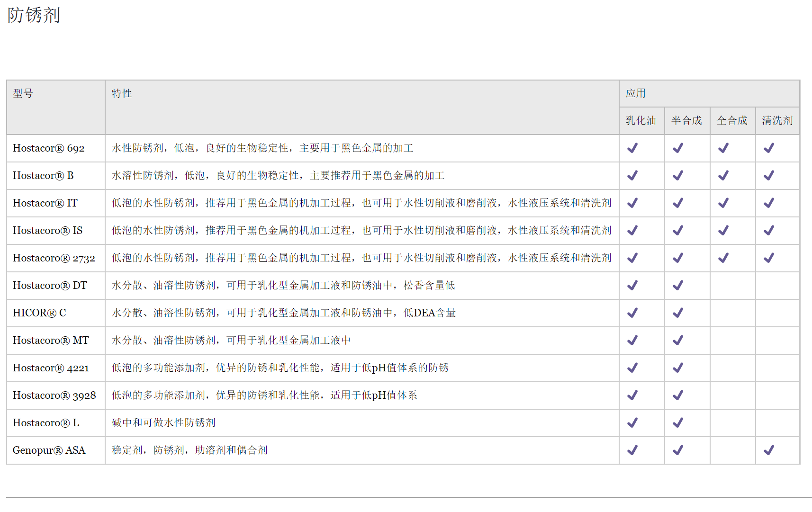Click the 全合成 checkmark for Hostacor B
Image resolution: width=812 pixels, height=512 pixels.
tap(723, 176)
